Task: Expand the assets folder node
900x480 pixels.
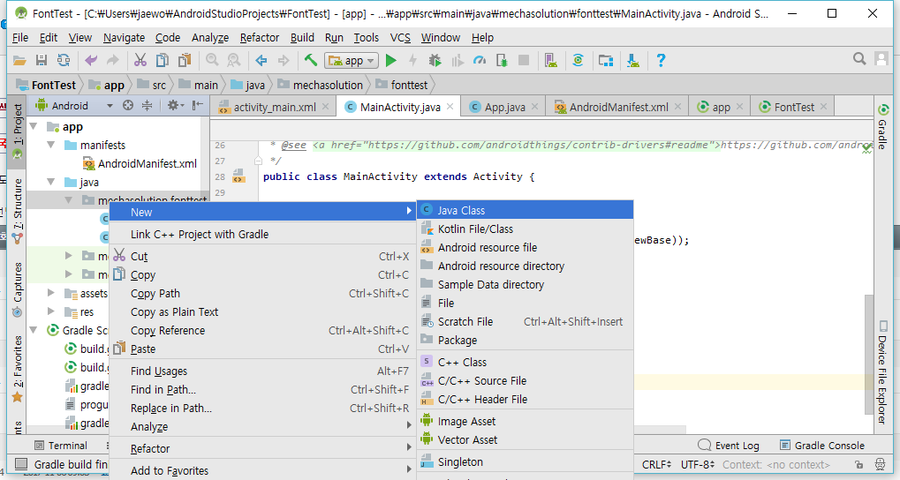Action: (52, 293)
